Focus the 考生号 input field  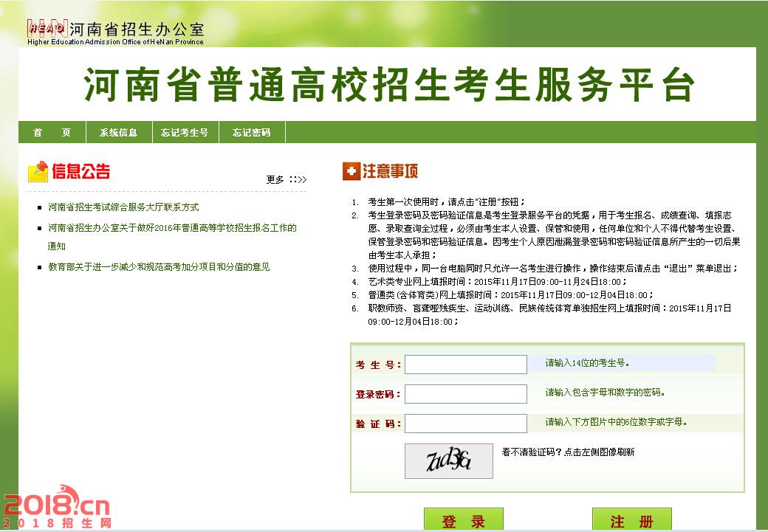465,365
